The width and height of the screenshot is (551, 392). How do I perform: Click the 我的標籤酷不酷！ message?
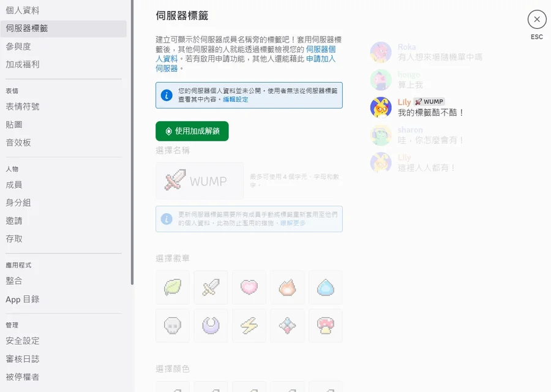pos(431,113)
